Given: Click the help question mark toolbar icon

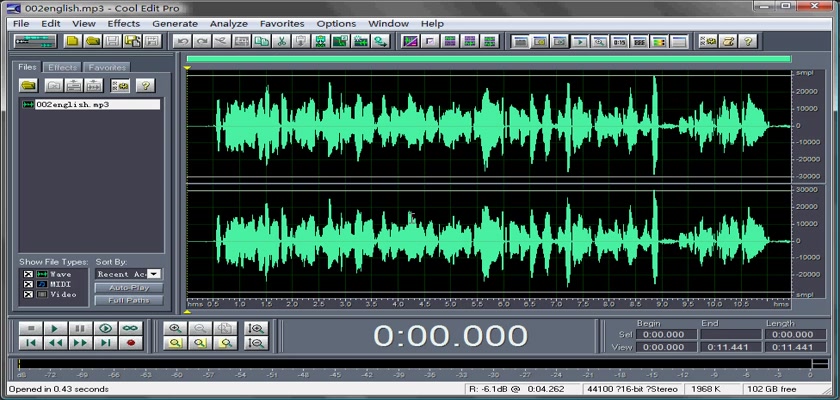Looking at the screenshot, I should [x=748, y=41].
